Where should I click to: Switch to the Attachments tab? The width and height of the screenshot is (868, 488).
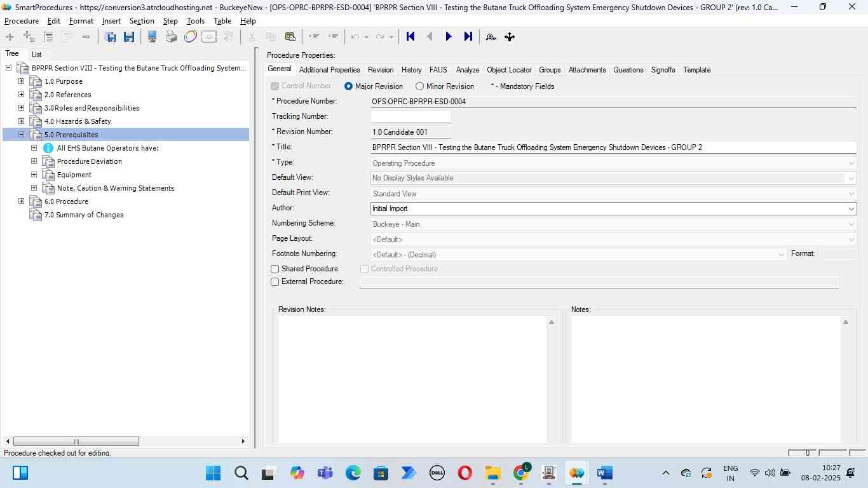[x=587, y=70]
